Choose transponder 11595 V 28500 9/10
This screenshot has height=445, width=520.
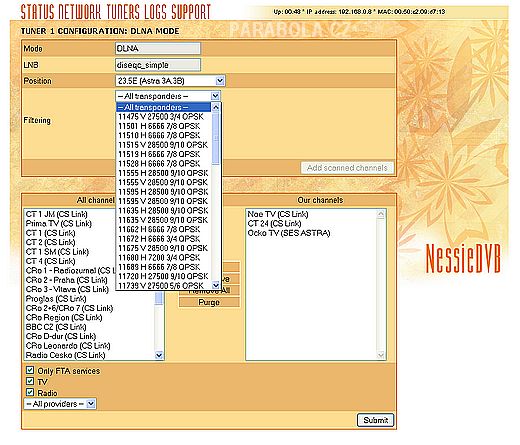coord(163,201)
